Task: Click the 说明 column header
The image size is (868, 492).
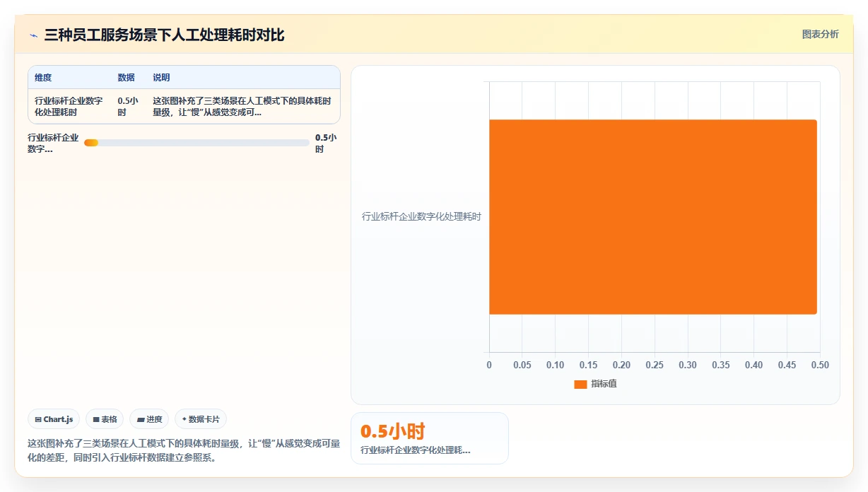Action: [161, 78]
